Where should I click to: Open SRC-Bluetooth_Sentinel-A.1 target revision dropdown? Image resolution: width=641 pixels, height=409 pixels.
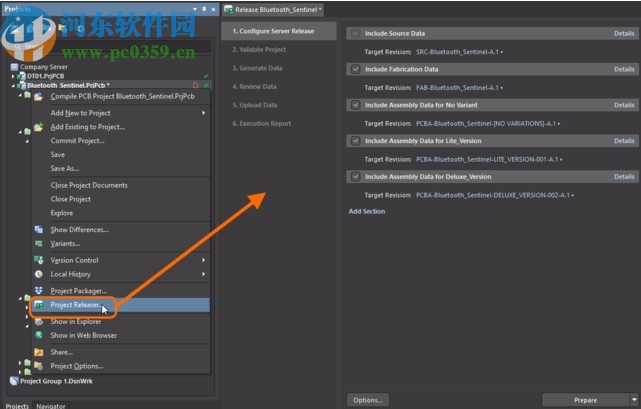[x=502, y=52]
